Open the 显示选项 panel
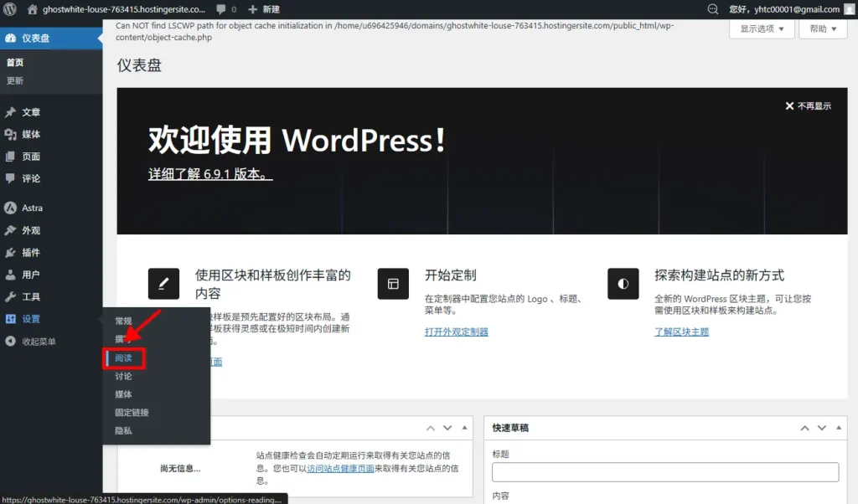This screenshot has width=858, height=504. (x=761, y=28)
